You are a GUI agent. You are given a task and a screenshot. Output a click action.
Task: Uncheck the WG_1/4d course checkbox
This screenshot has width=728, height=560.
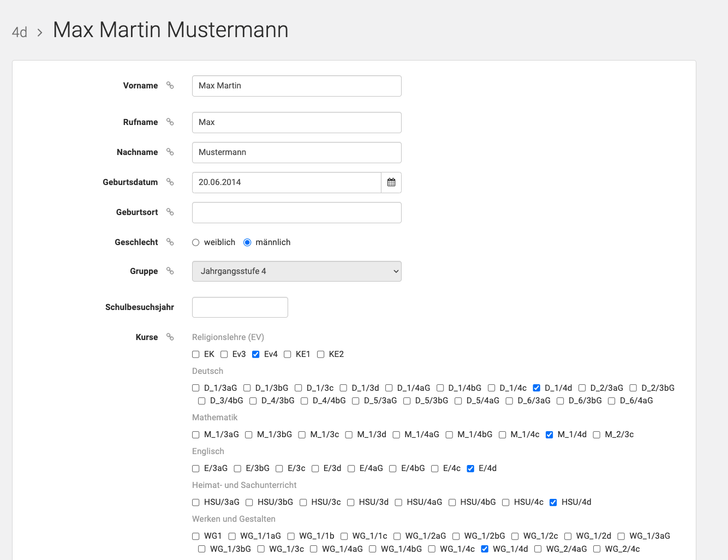(x=484, y=549)
